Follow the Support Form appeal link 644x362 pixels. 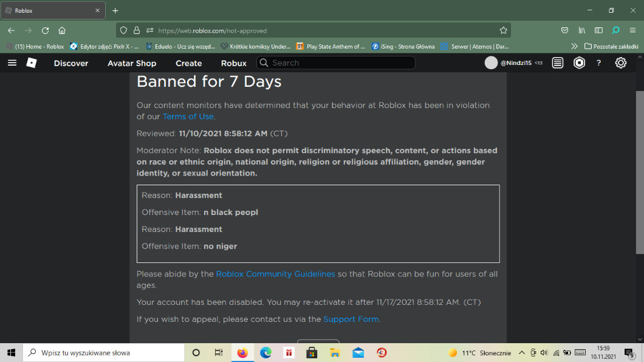(x=351, y=319)
